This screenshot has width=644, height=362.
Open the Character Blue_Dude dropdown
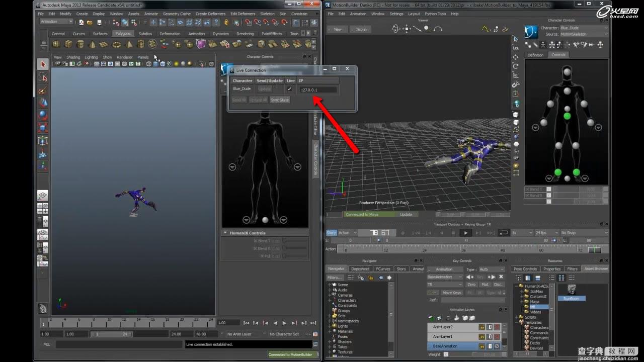click(584, 28)
